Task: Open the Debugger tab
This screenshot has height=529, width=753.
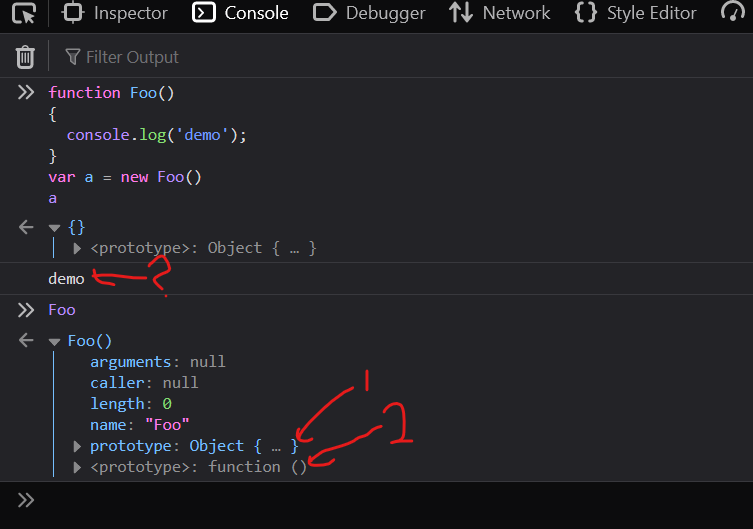Action: pos(369,13)
